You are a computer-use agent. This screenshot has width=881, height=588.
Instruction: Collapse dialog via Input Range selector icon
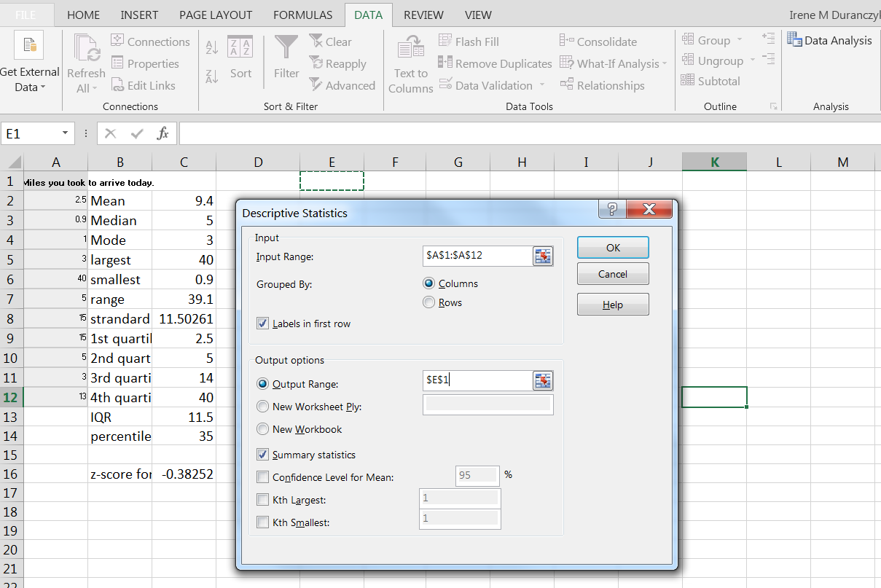[x=543, y=256]
